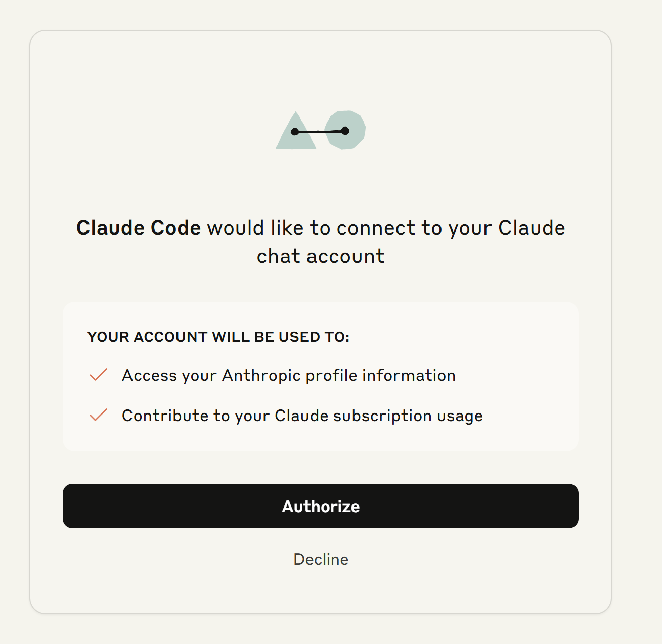Click the checkmark beside profile information
Viewport: 662px width, 644px height.
[x=98, y=375]
